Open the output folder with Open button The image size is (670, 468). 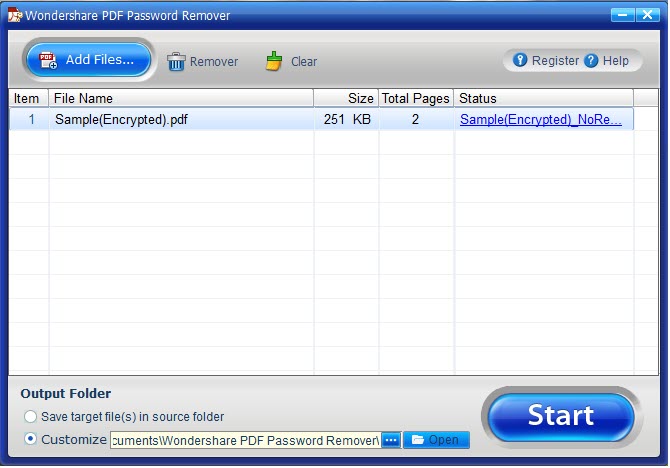pyautogui.click(x=436, y=440)
